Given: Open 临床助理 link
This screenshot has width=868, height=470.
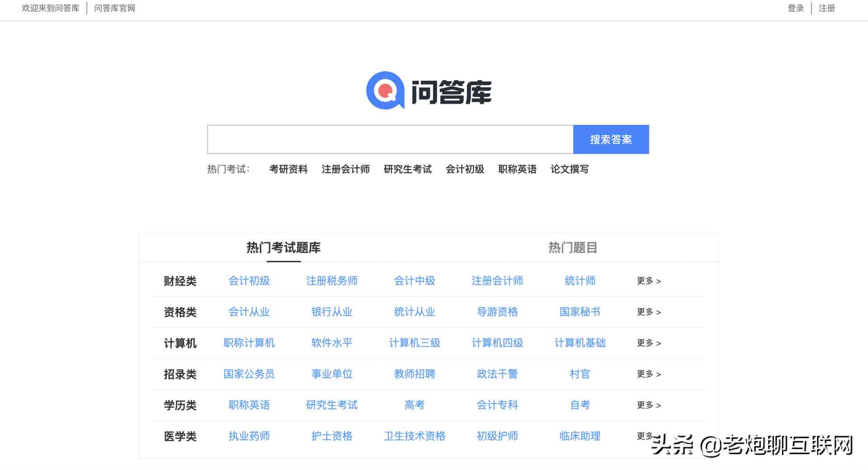Looking at the screenshot, I should click(580, 436).
